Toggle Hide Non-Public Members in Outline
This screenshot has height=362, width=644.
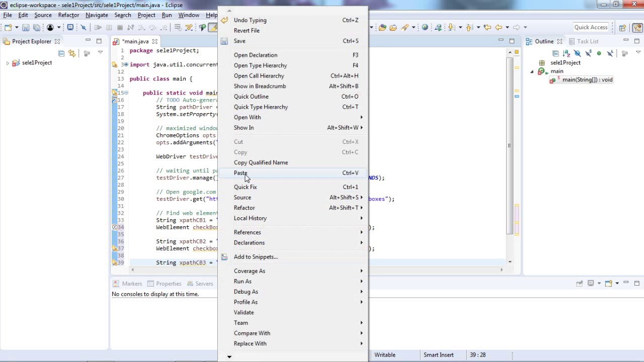click(x=599, y=53)
